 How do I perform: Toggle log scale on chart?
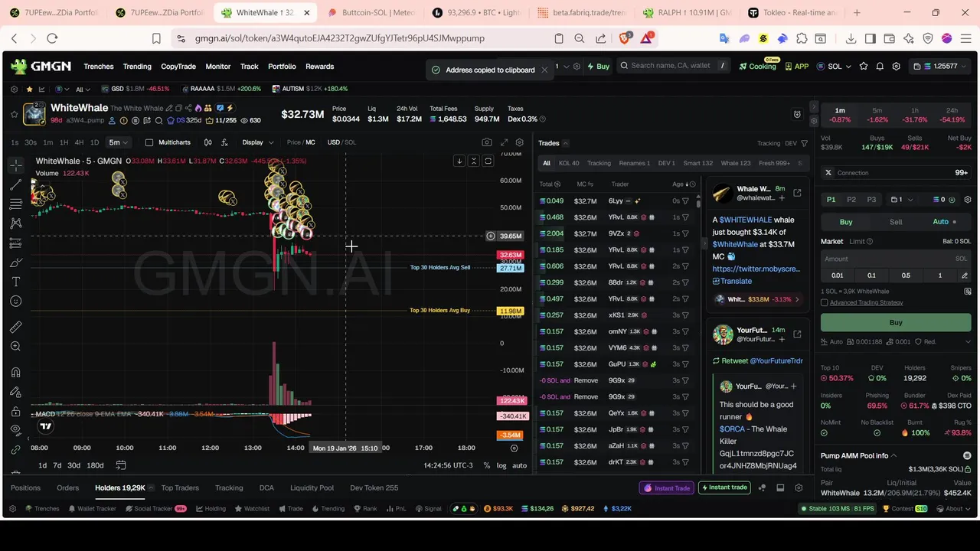[501, 465]
